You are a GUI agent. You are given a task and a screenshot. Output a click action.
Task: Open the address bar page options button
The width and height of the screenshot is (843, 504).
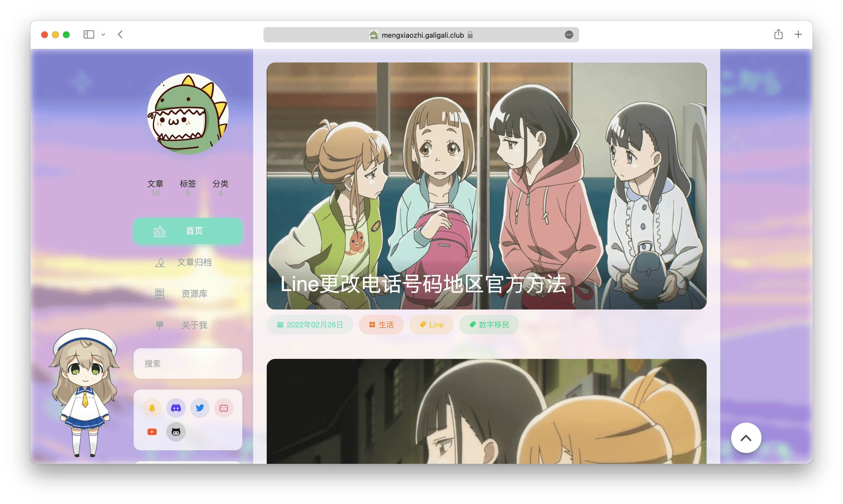click(569, 35)
